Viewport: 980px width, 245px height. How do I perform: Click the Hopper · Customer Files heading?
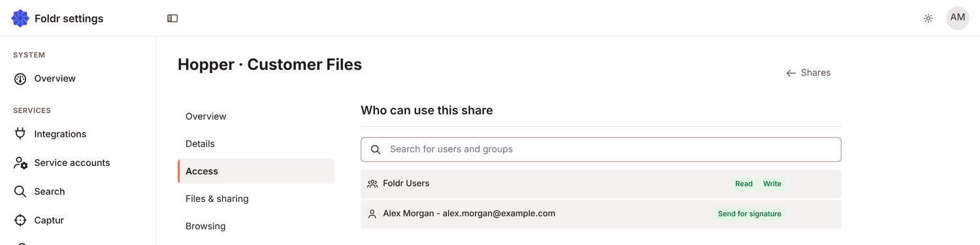(270, 65)
